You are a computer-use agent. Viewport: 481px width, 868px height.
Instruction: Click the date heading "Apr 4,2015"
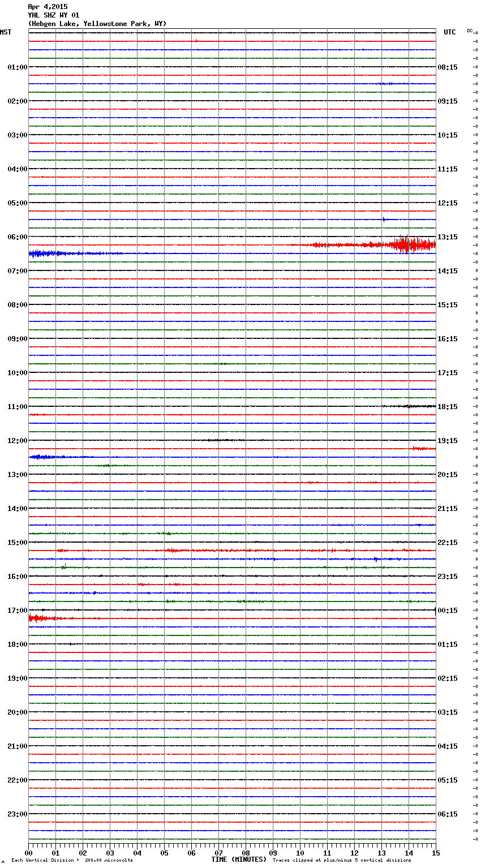48,7
